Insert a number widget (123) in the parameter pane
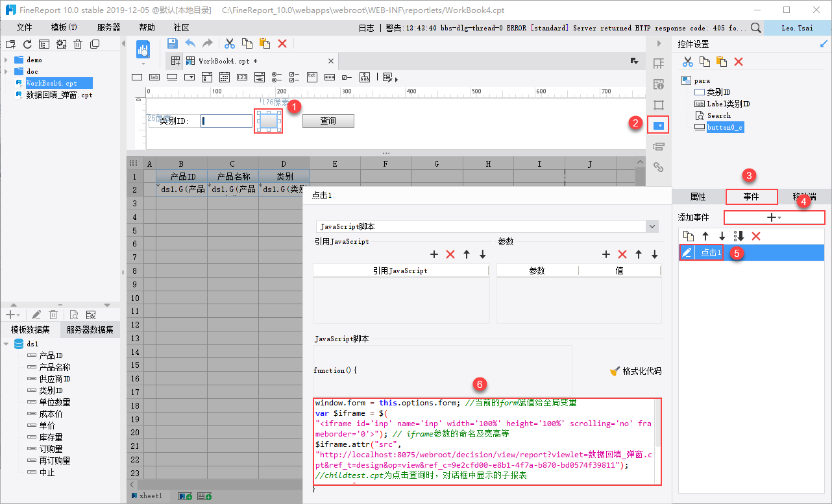This screenshot has width=832, height=504. tap(242, 77)
